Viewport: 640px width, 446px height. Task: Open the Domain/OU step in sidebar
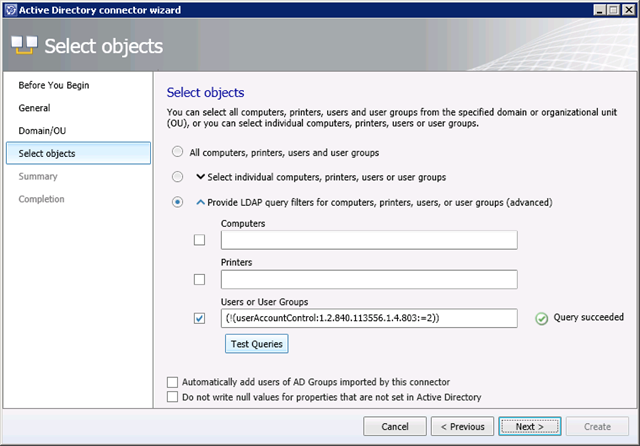41,131
